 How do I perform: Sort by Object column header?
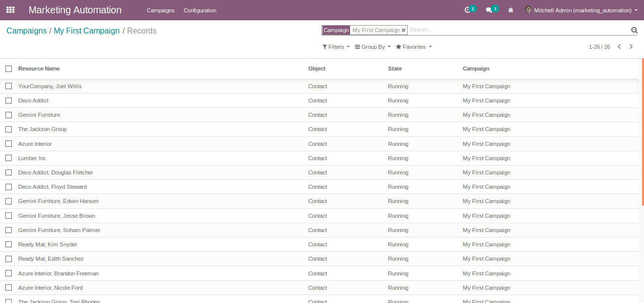tap(317, 68)
